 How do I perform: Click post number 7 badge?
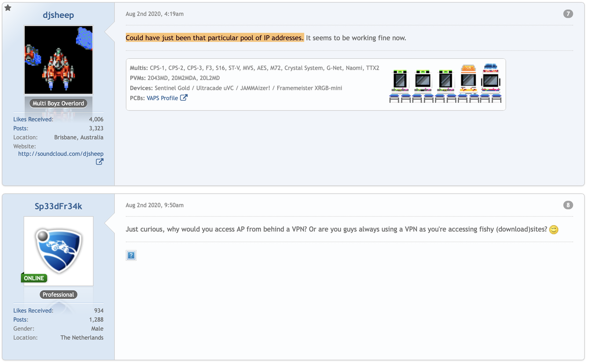568,14
